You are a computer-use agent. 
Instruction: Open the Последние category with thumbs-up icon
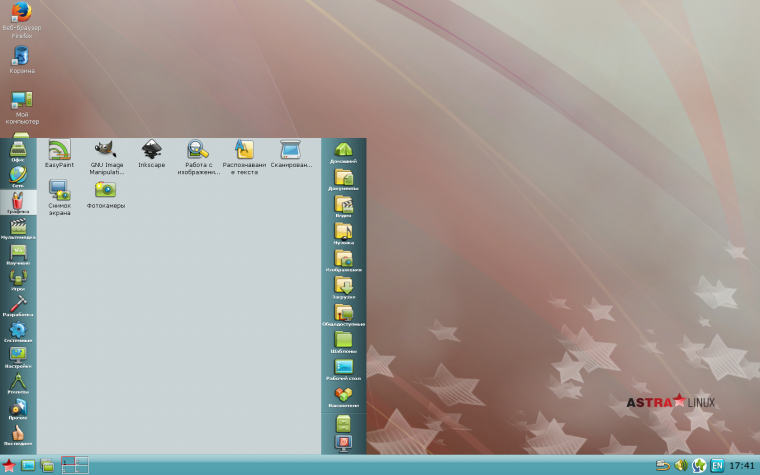pos(18,435)
